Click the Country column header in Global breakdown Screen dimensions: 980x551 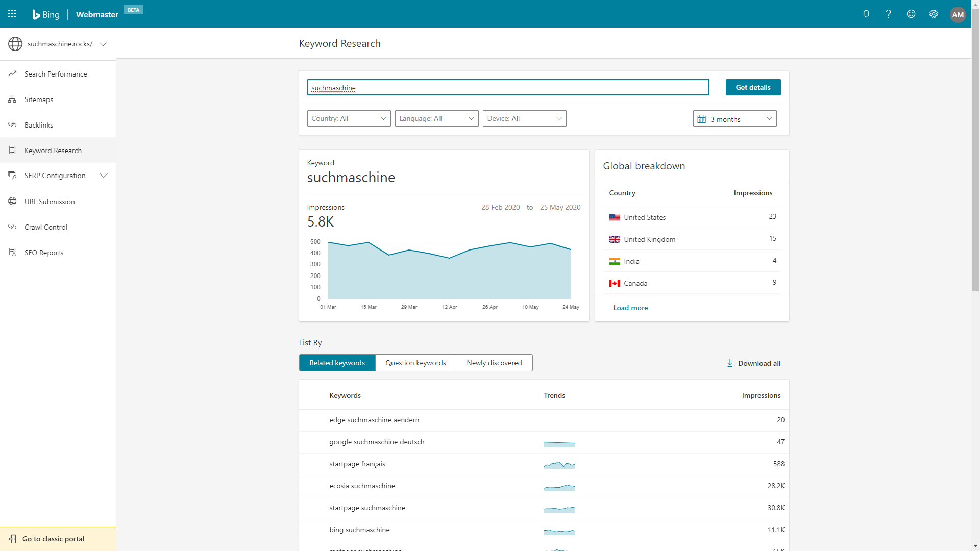(622, 193)
